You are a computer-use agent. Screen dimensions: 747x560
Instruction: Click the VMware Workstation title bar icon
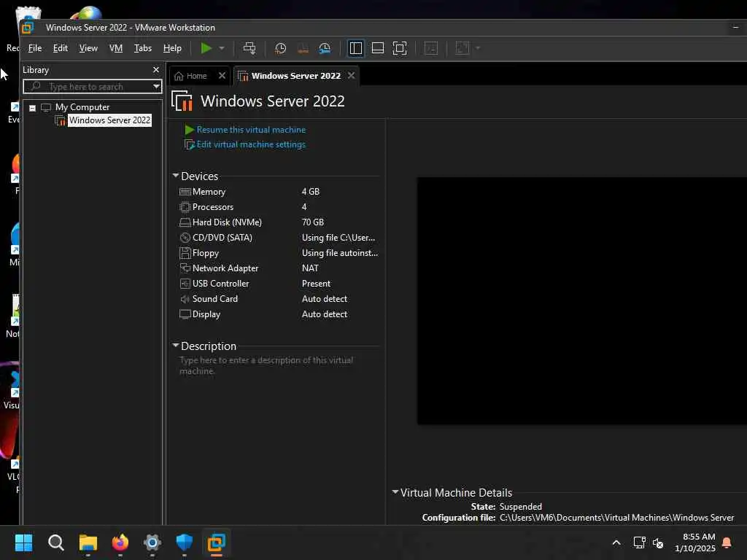28,28
